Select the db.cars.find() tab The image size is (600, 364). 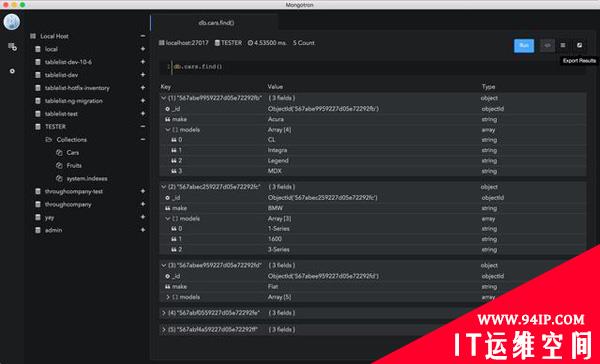tap(215, 23)
